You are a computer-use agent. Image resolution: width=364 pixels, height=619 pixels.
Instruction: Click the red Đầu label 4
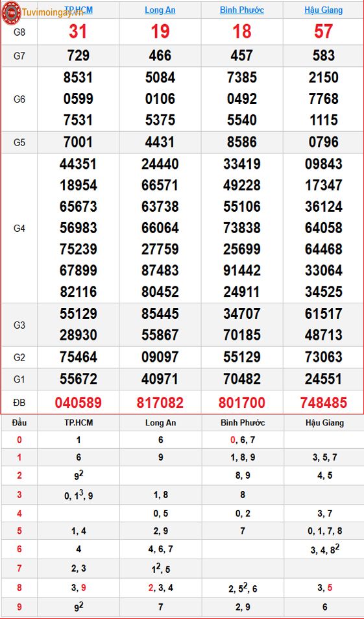pos(19,514)
